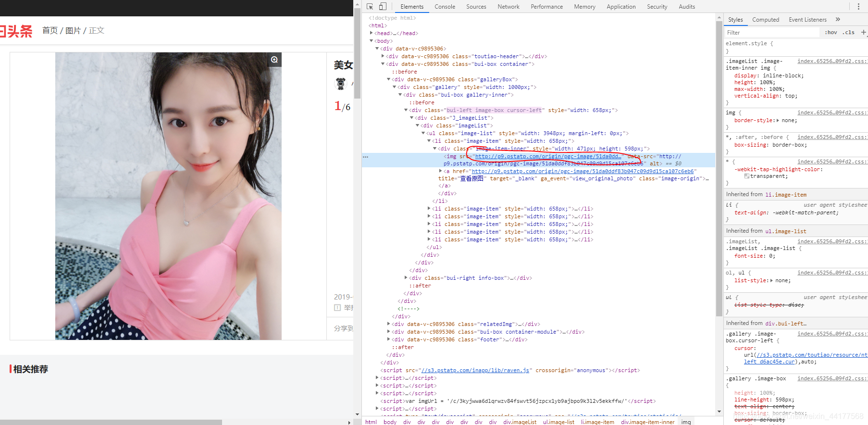Click the report icon below the date
The image size is (868, 425).
point(337,308)
